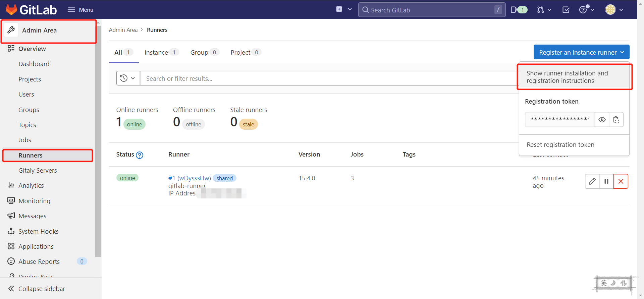Image resolution: width=644 pixels, height=299 pixels.
Task: Click the GitLab logo
Action: coord(31,10)
